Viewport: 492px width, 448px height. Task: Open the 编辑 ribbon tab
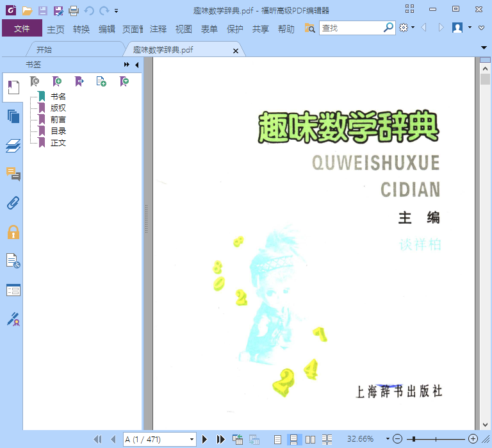[107, 29]
